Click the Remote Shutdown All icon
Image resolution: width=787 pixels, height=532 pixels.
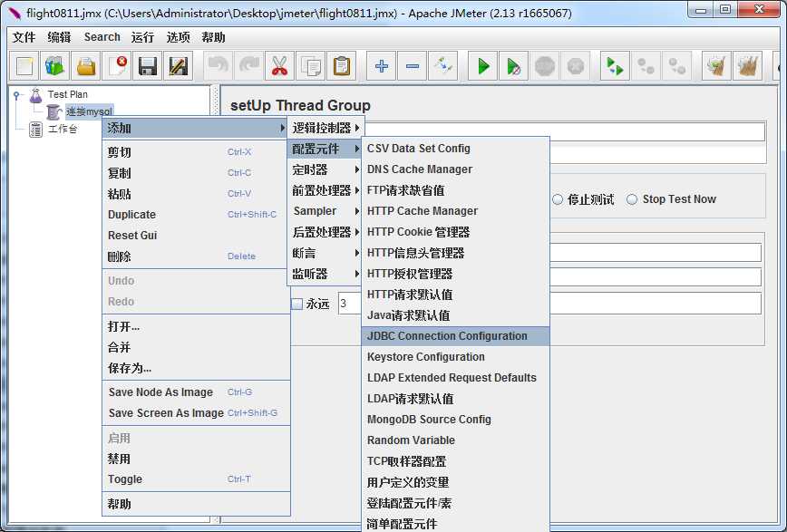coord(677,66)
